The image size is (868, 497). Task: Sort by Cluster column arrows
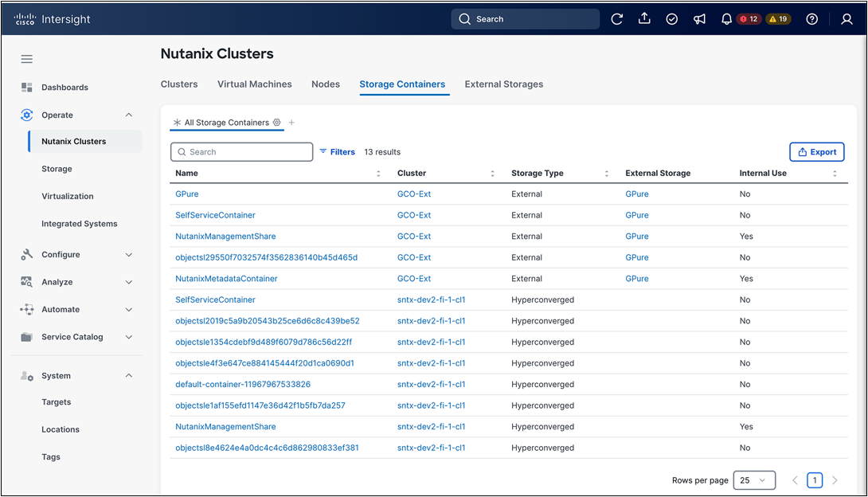(493, 173)
